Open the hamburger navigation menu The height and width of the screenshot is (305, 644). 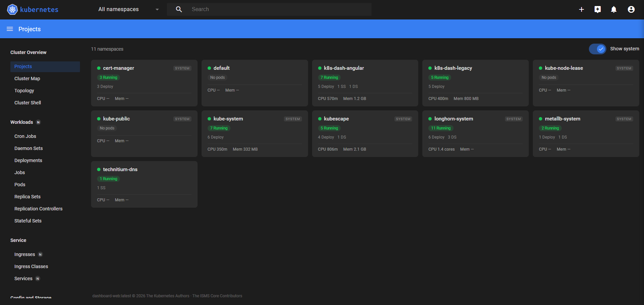(10, 29)
